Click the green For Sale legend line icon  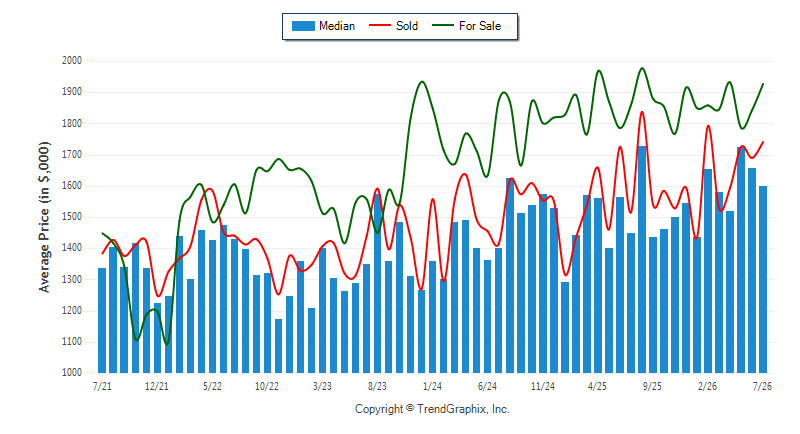click(x=442, y=25)
